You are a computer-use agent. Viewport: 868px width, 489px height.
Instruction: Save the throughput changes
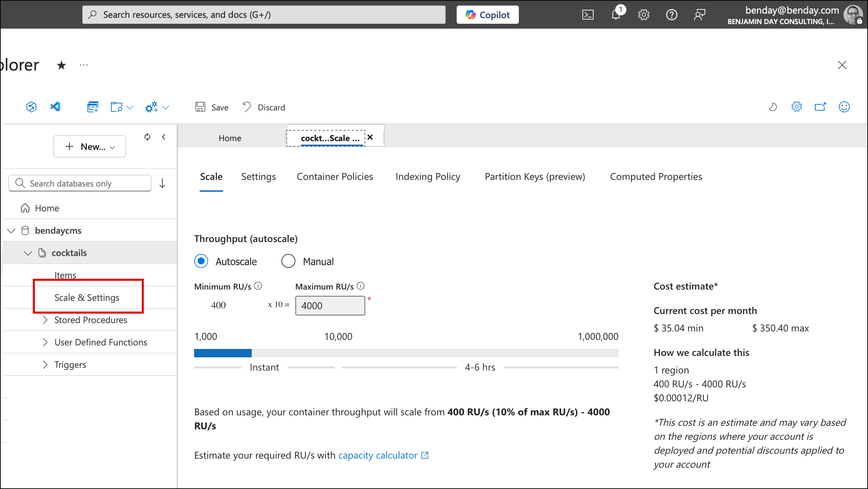coord(211,107)
